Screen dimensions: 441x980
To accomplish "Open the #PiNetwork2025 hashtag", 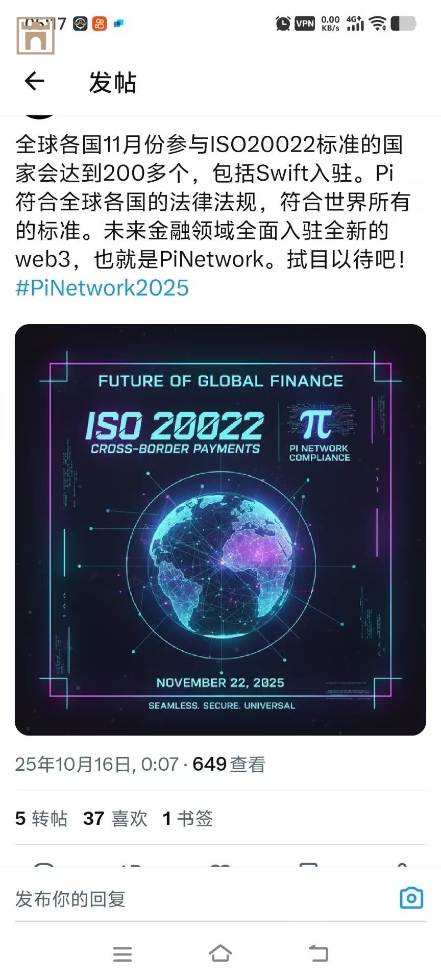I will (x=102, y=288).
